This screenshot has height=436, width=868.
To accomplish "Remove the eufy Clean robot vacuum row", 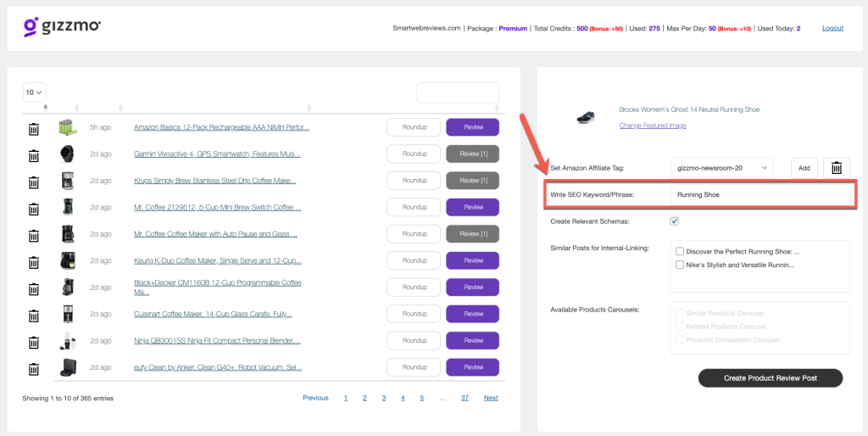I will pos(33,368).
